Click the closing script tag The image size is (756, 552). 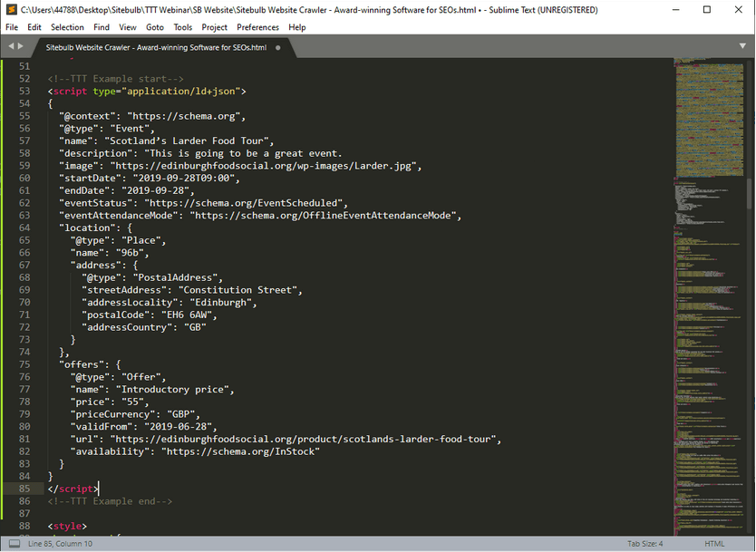tap(73, 489)
